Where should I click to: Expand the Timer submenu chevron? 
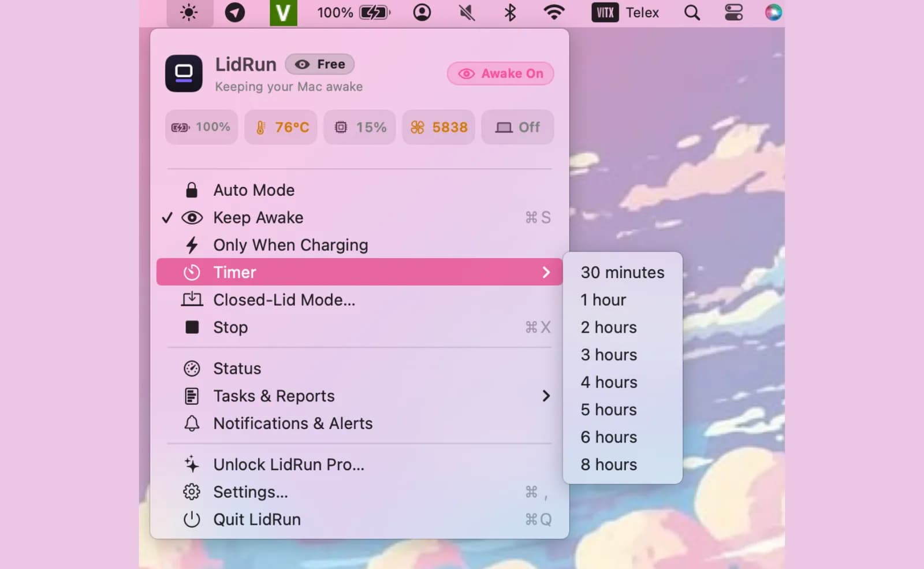pyautogui.click(x=546, y=272)
